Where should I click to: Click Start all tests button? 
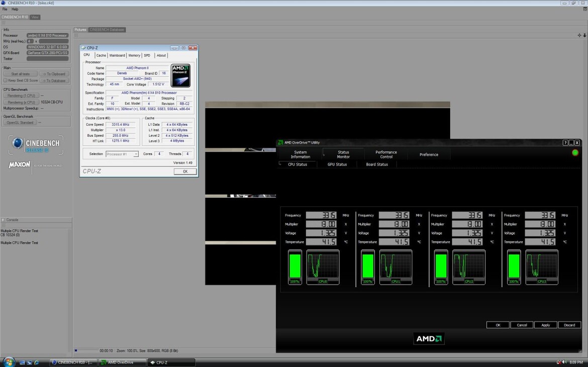point(20,74)
